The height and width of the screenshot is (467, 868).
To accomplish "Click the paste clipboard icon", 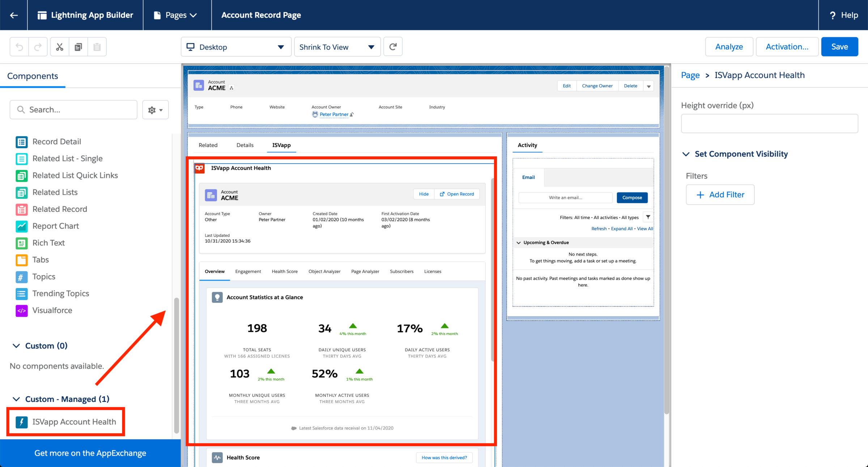I will coord(97,47).
